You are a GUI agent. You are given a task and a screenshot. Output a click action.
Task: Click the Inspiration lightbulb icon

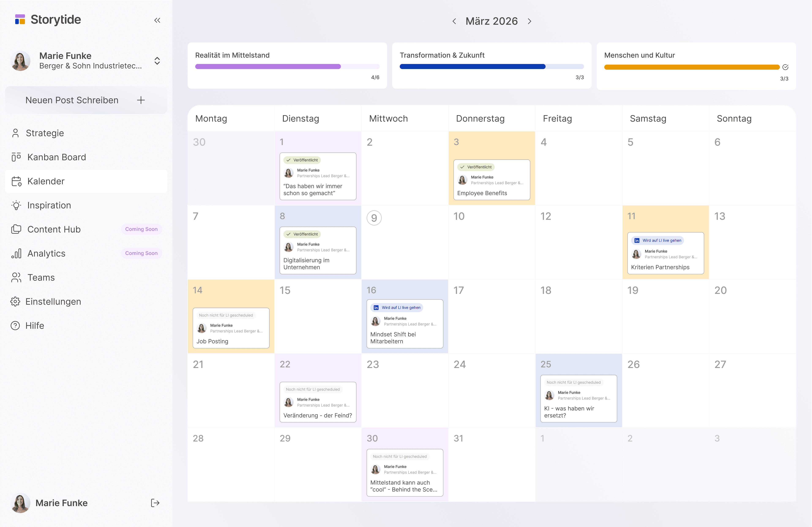[16, 205]
